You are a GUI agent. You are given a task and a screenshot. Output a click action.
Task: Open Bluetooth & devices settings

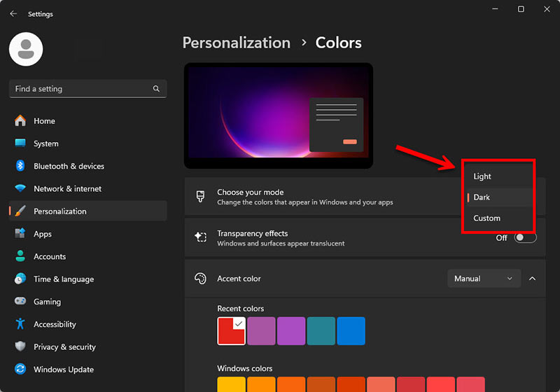(88, 166)
